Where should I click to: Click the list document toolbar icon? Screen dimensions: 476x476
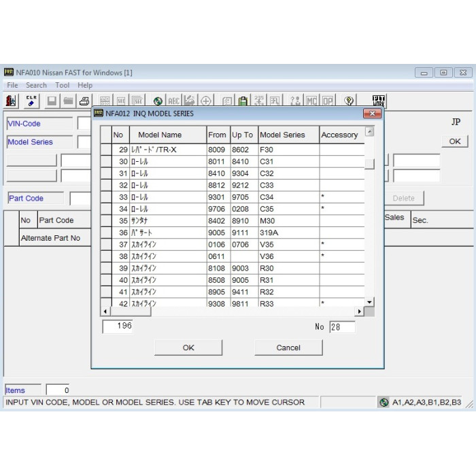click(226, 101)
